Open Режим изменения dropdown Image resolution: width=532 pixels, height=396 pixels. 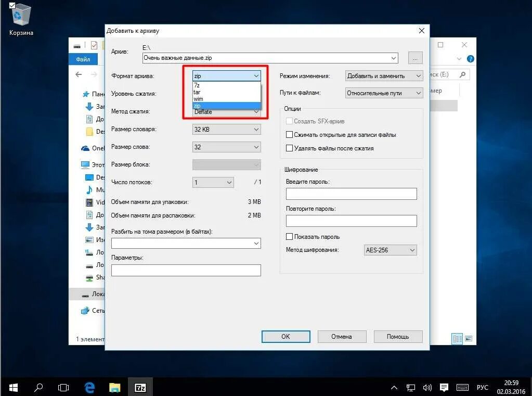384,76
